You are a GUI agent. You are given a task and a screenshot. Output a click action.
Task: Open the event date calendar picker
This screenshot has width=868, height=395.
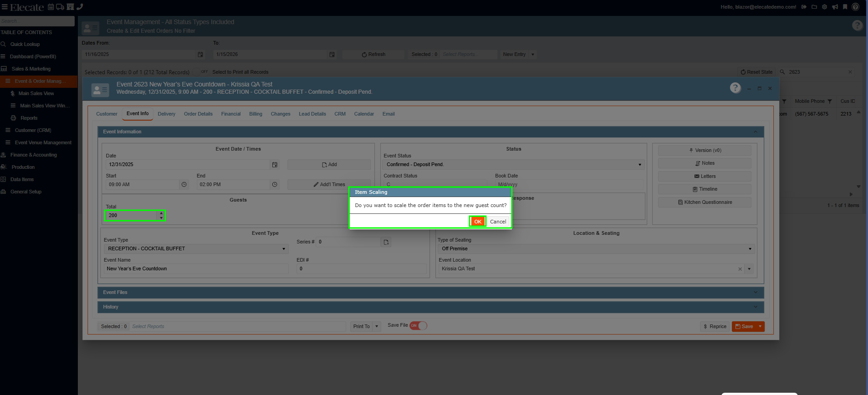(x=275, y=165)
